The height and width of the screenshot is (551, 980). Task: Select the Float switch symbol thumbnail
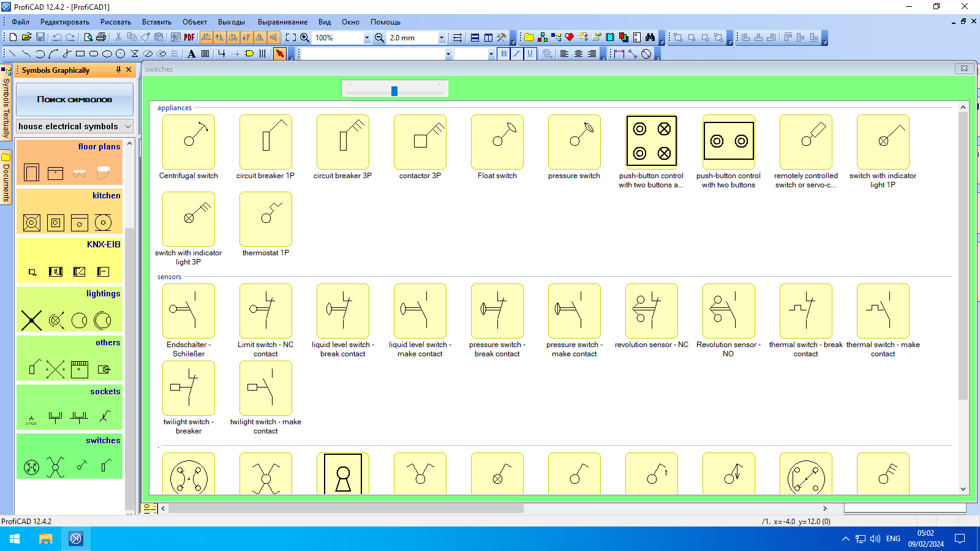coord(497,142)
